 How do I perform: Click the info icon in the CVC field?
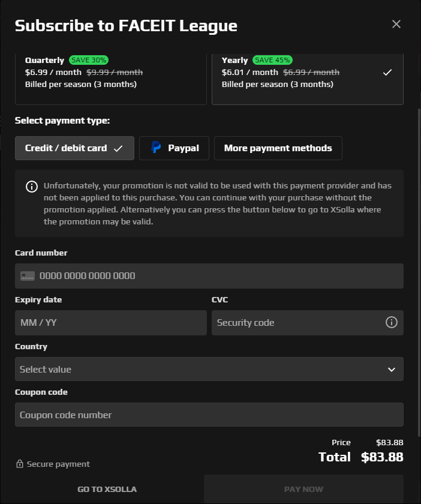coord(391,322)
